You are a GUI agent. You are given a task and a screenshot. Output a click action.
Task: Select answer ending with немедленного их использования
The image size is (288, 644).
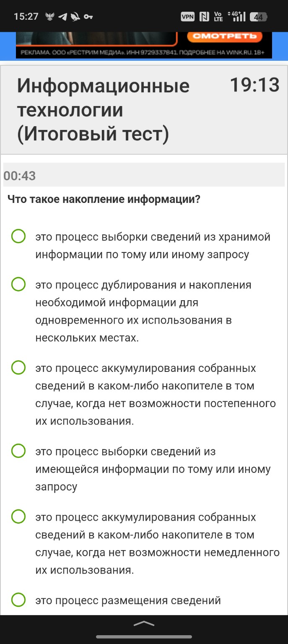18,517
